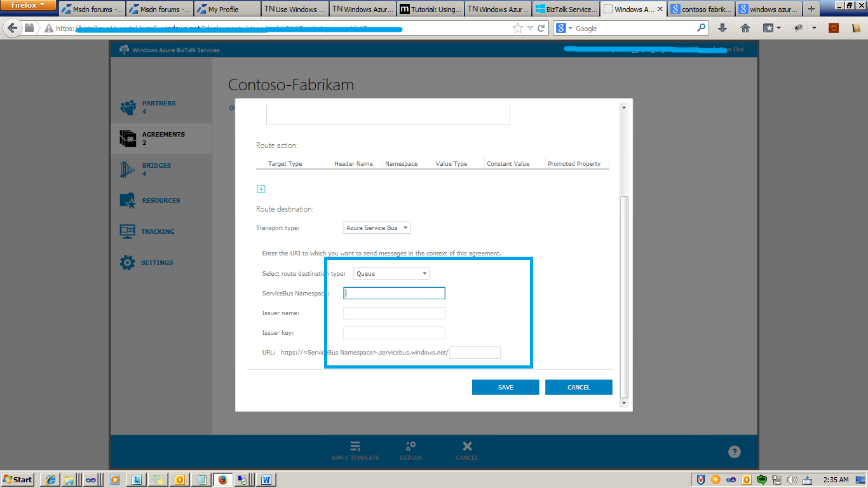Open Word taskbar icon
Viewport: 868px width, 488px height.
(266, 480)
